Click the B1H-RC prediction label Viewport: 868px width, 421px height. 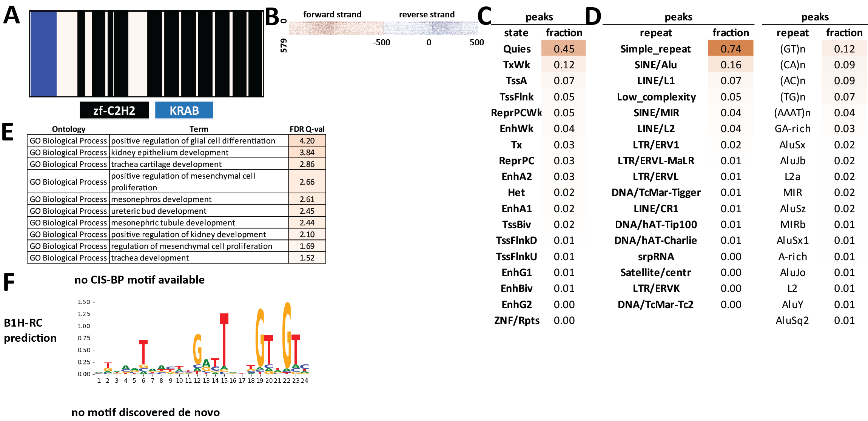pyautogui.click(x=30, y=330)
